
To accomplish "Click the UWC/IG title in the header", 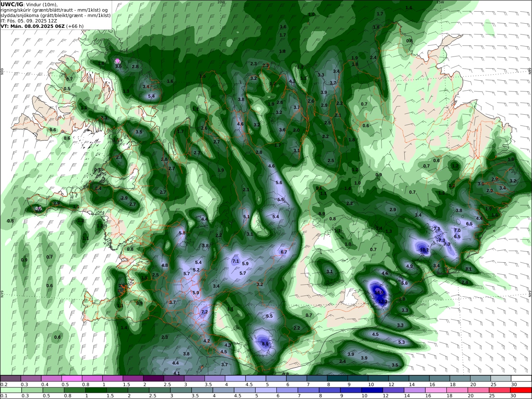I will pos(11,5).
